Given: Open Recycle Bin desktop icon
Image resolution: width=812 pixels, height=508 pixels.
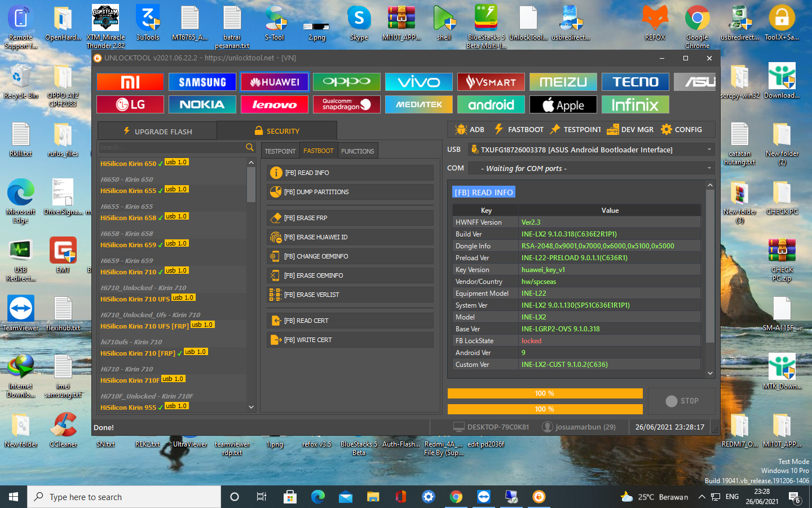Looking at the screenshot, I should [x=21, y=82].
